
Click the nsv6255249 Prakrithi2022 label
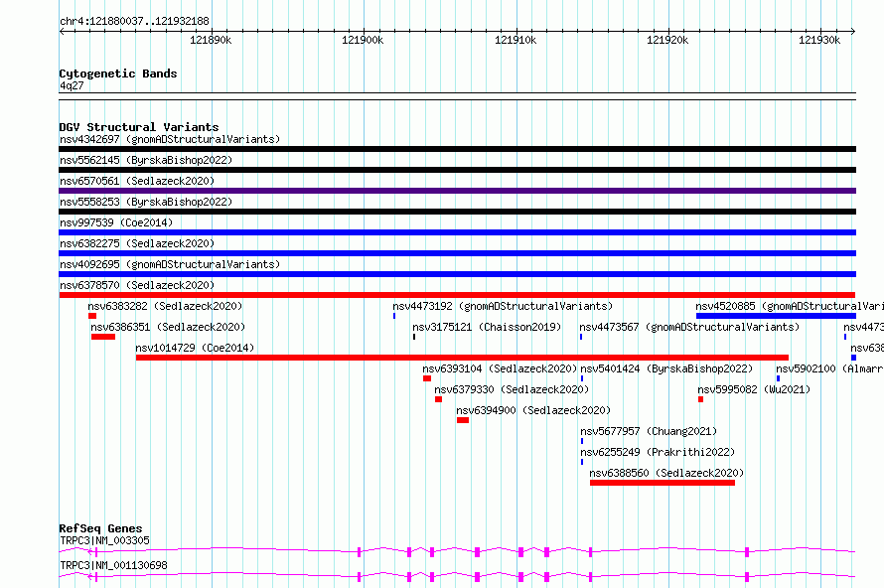pos(658,452)
